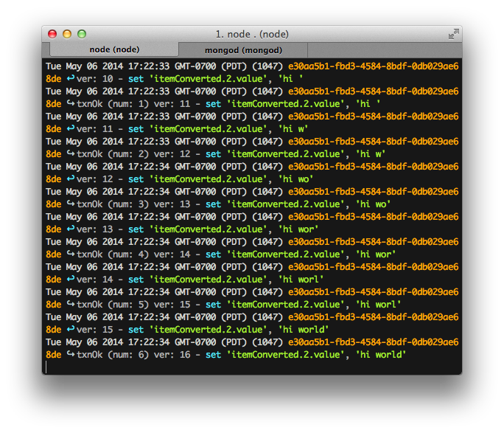The image size is (504, 433).
Task: Place cursor at the empty prompt line at bottom
Action: [x=46, y=367]
